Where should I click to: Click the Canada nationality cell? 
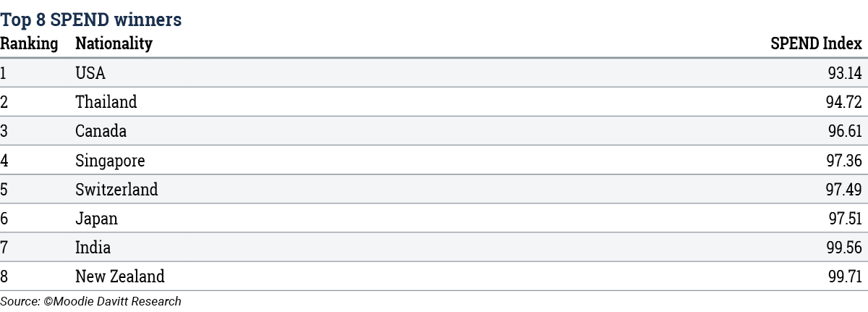(x=101, y=131)
